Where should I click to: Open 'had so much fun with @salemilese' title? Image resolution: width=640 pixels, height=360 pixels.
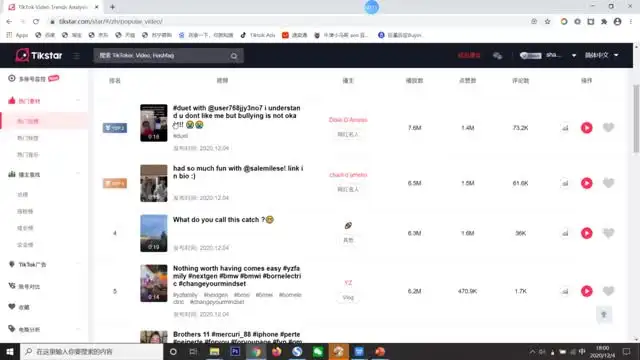pos(238,172)
